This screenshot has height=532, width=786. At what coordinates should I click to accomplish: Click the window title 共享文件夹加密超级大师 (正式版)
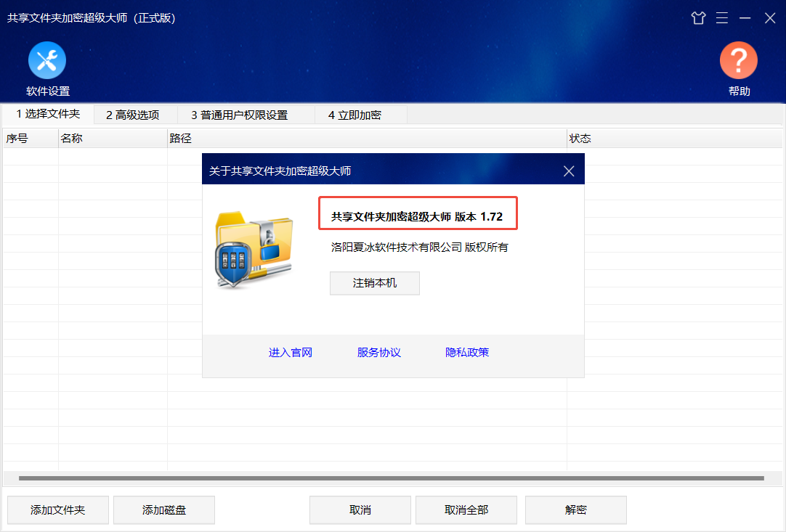[92, 18]
